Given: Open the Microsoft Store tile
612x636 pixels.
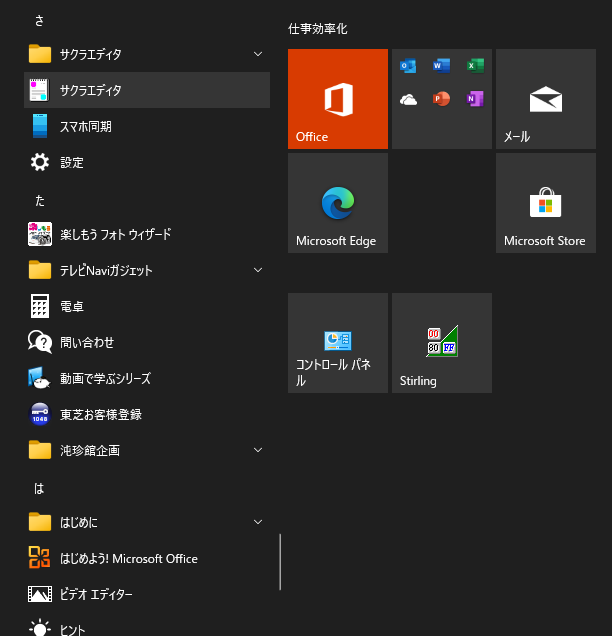Looking at the screenshot, I should (x=546, y=203).
